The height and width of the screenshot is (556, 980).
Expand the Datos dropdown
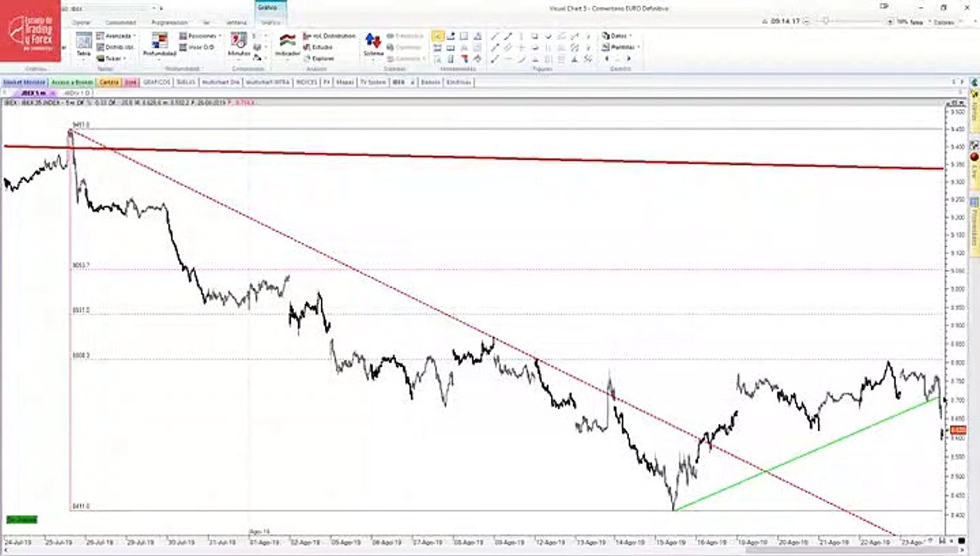pyautogui.click(x=617, y=36)
